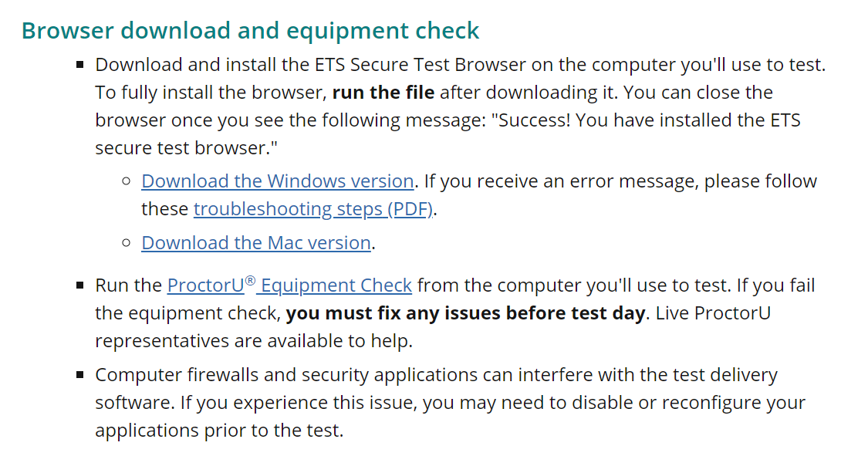Click the bold 'run the file' text
The image size is (868, 456).
(383, 92)
